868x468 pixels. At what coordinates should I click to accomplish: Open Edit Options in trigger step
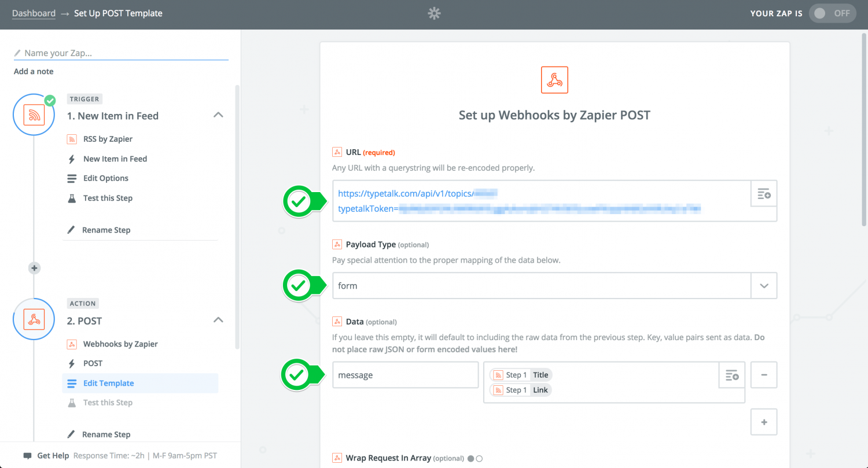(106, 178)
